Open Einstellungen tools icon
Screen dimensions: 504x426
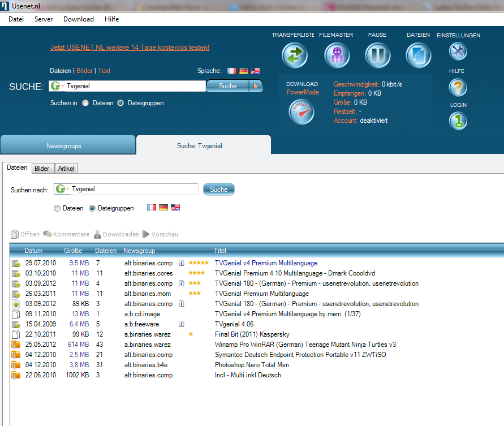pos(458,51)
